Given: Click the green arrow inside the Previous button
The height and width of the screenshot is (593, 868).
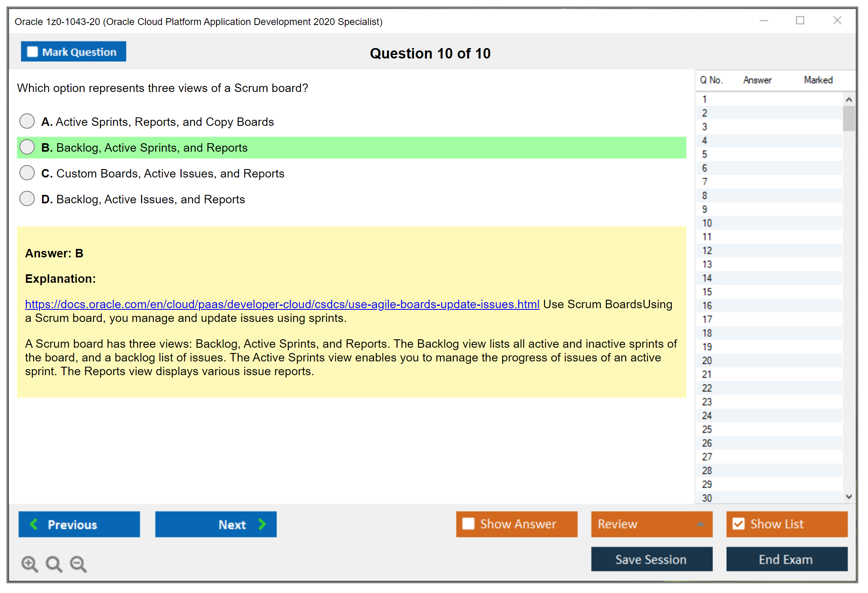Looking at the screenshot, I should (x=34, y=524).
